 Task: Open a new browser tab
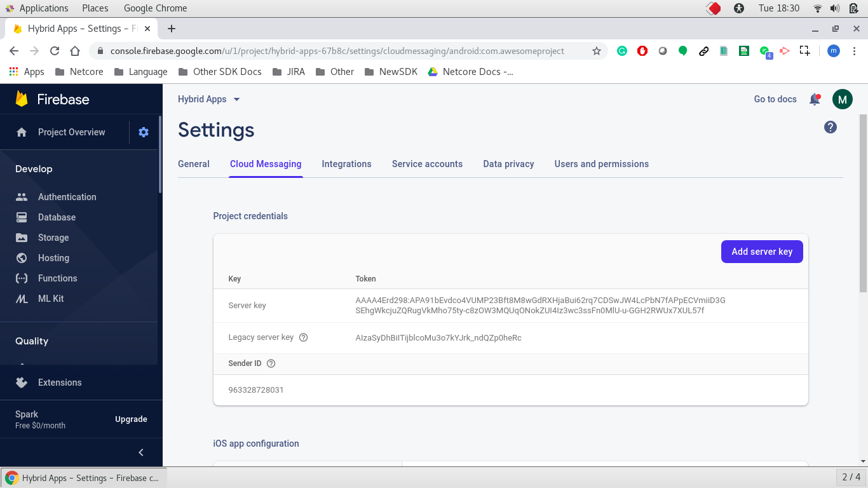pos(172,29)
